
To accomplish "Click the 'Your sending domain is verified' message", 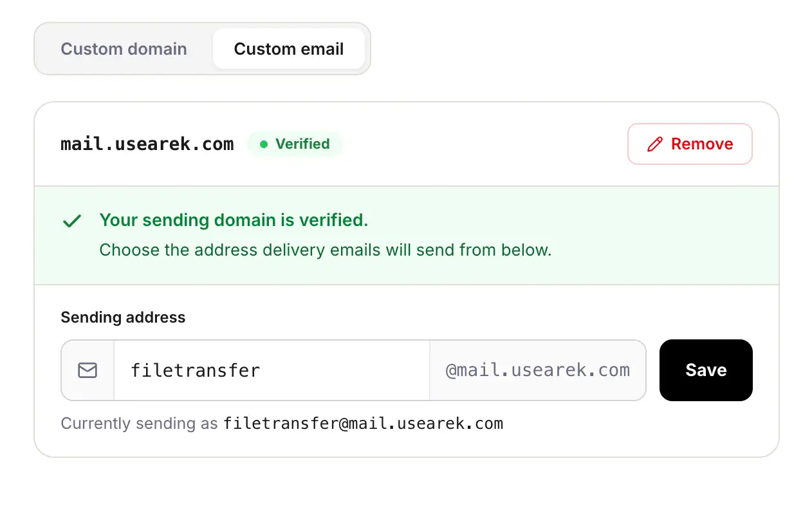I will (x=234, y=220).
